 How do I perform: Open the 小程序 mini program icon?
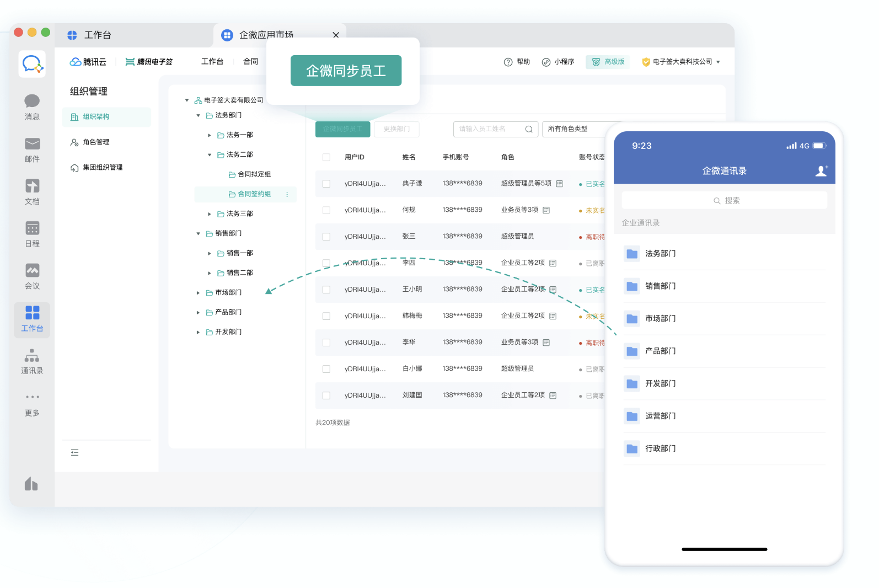click(546, 62)
